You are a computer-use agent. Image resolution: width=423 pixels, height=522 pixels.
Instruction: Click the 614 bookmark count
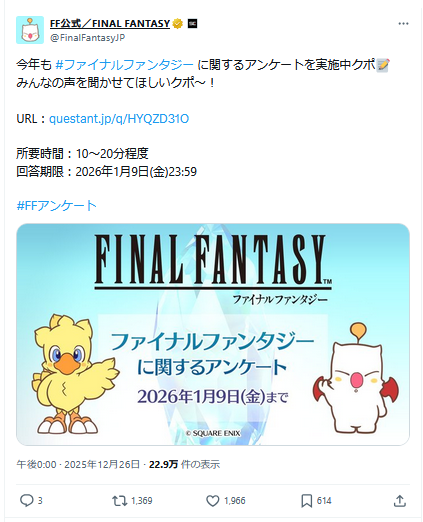pyautogui.click(x=324, y=501)
